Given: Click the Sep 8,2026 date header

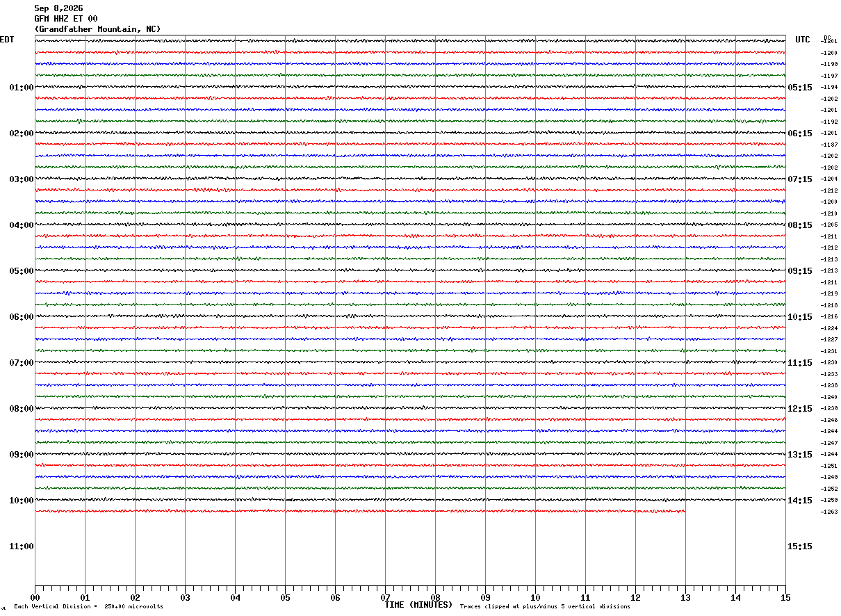Looking at the screenshot, I should point(58,8).
